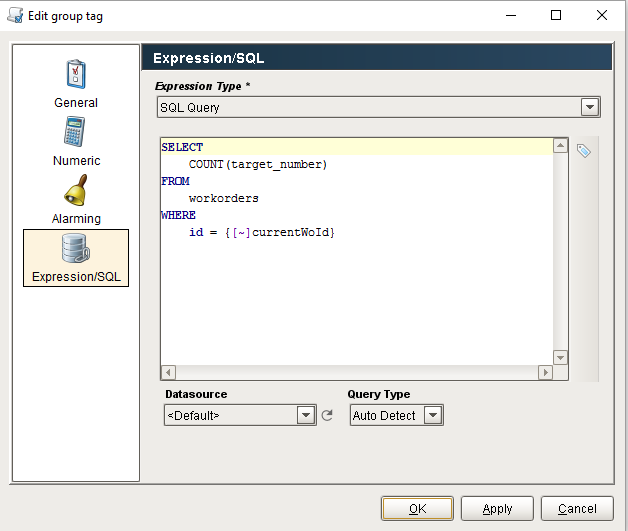The image size is (628, 531).
Task: Switch to the General tab label
Action: click(76, 103)
